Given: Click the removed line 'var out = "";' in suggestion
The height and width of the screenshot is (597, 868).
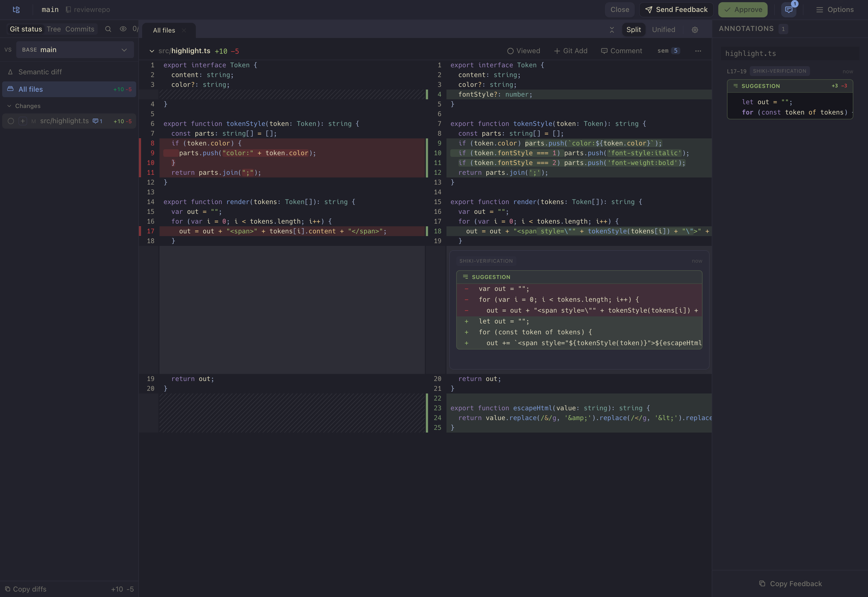Looking at the screenshot, I should tap(579, 289).
